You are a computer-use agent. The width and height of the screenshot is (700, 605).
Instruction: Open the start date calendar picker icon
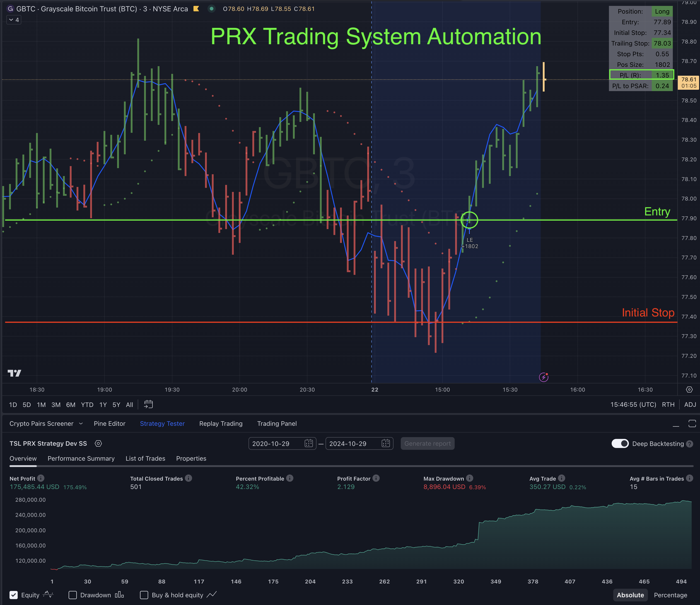(309, 443)
